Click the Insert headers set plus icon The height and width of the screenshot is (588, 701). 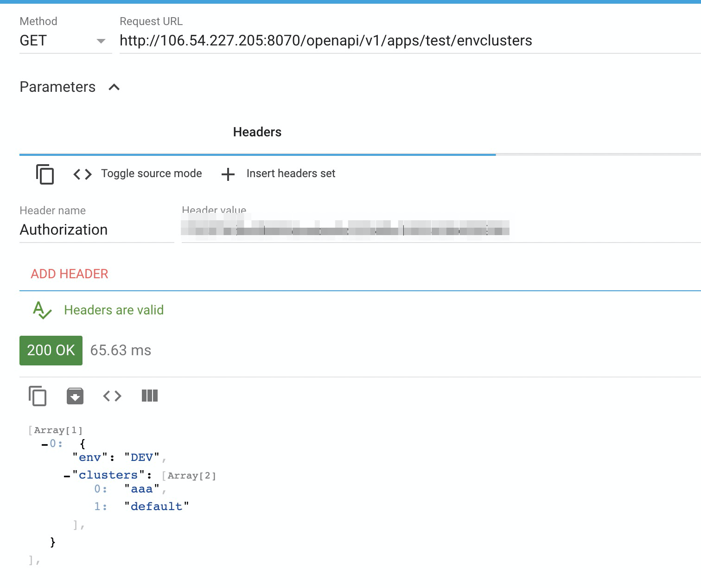click(228, 175)
